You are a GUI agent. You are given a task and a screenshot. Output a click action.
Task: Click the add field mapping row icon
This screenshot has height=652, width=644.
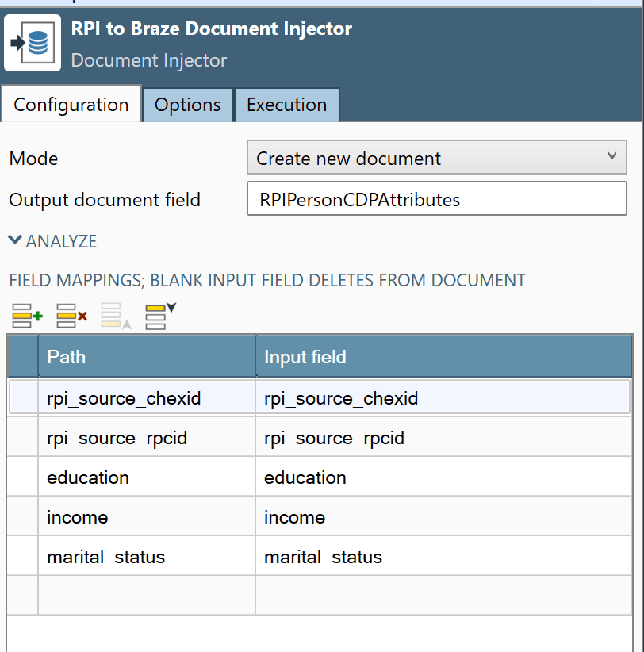coord(27,315)
